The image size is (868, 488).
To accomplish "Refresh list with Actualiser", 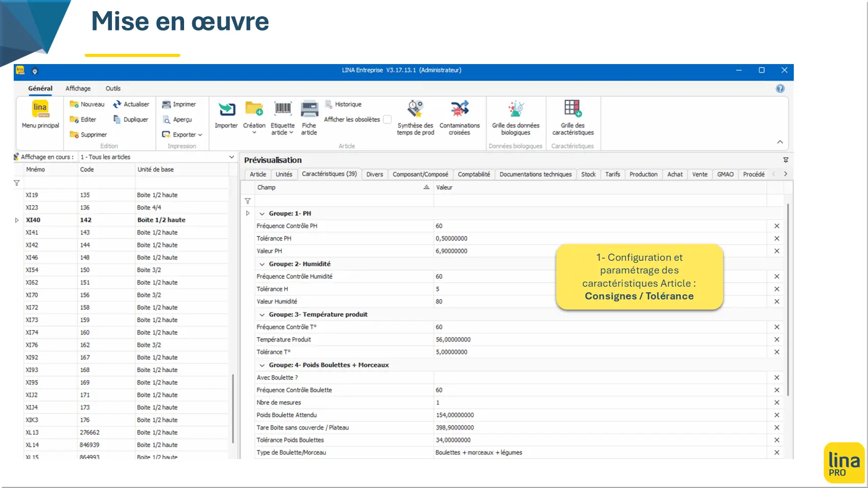I will tap(131, 104).
